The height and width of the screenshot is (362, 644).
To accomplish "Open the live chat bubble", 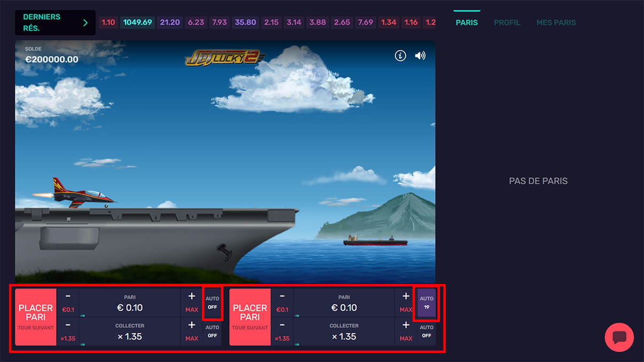I will pyautogui.click(x=619, y=337).
